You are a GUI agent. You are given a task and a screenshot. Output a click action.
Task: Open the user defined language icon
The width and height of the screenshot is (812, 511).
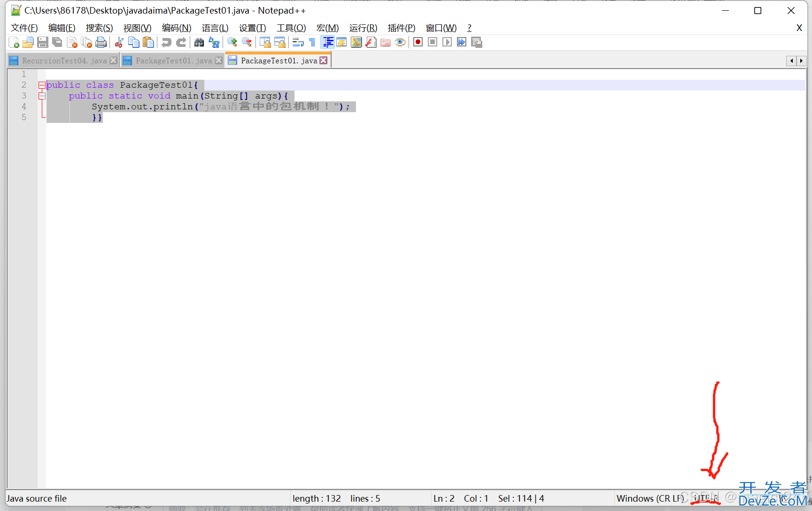click(x=341, y=43)
